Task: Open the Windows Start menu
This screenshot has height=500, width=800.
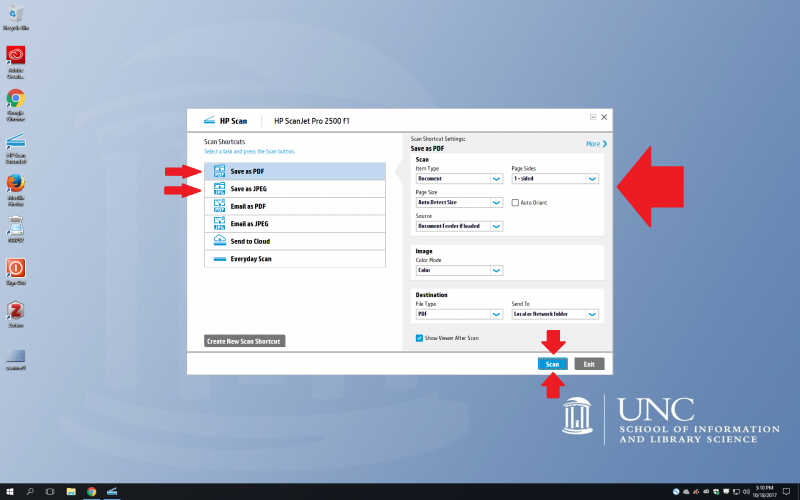Action: (x=10, y=491)
